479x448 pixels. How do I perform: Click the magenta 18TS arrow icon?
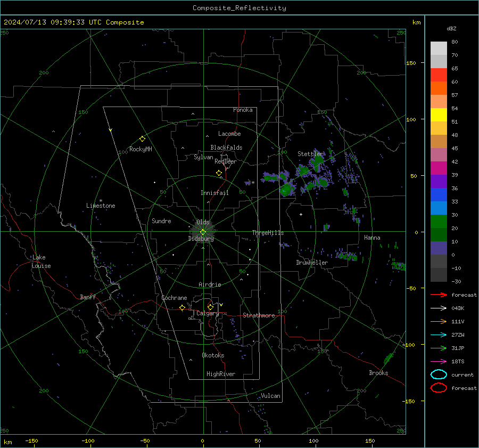click(439, 362)
